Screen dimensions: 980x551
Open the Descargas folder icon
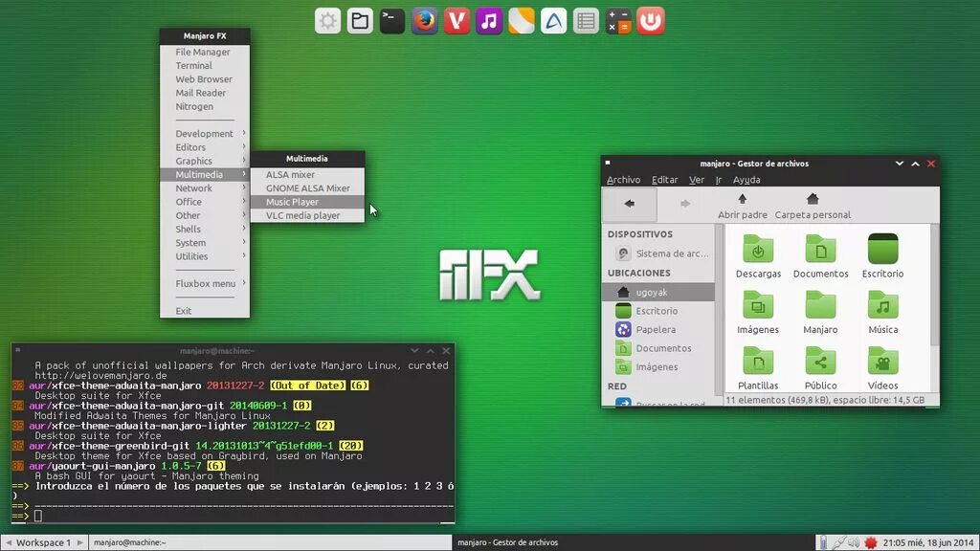tap(758, 256)
